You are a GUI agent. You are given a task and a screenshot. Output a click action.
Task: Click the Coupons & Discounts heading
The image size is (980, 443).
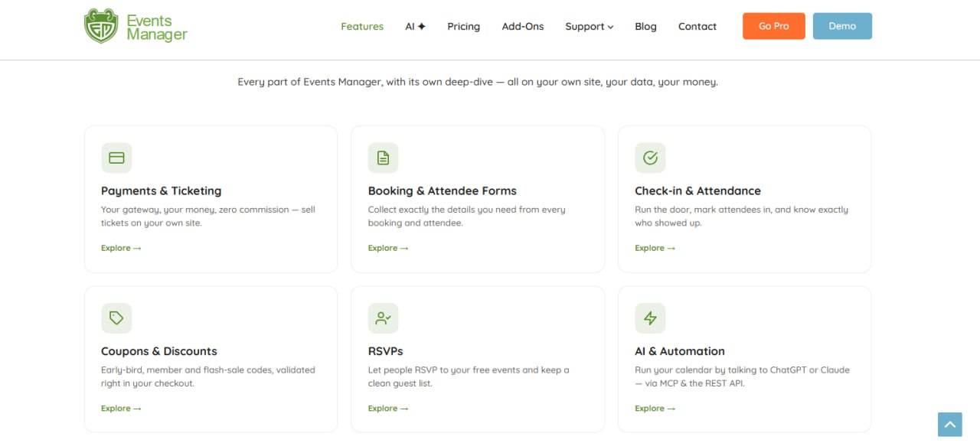coord(159,351)
